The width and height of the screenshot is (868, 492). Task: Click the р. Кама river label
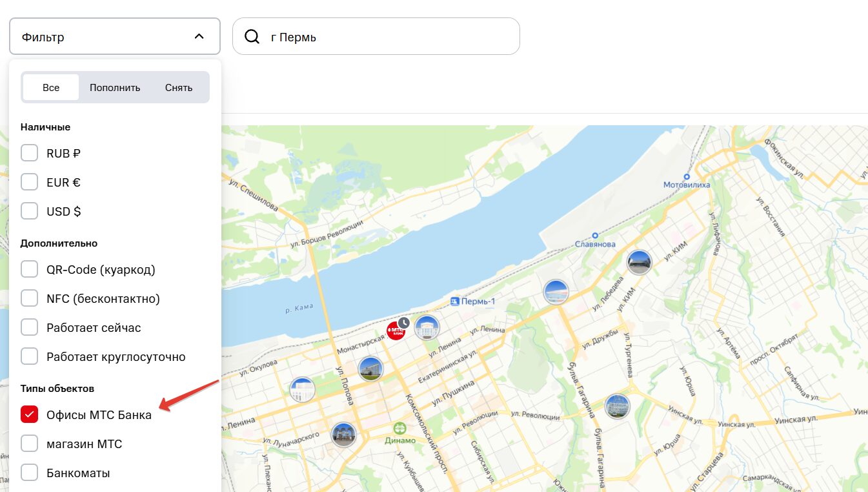[x=299, y=309]
